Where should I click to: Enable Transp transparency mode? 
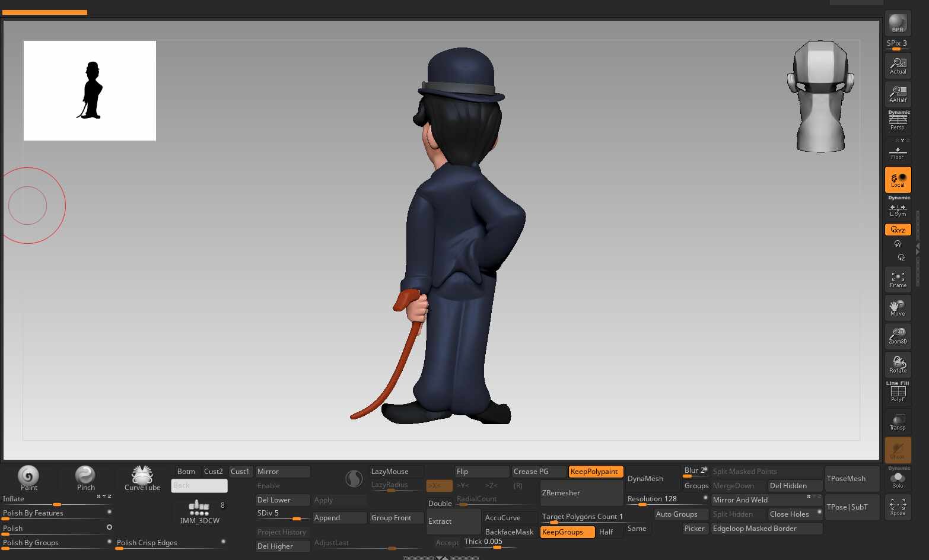[898, 422]
